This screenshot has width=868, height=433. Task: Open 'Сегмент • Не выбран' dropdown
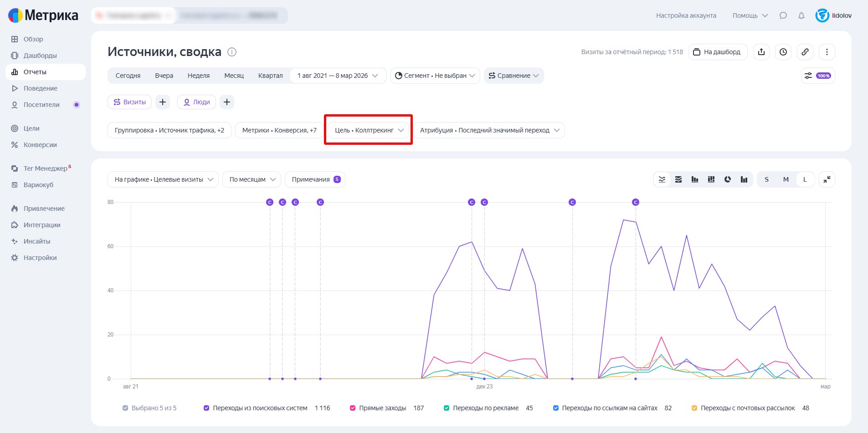click(435, 76)
